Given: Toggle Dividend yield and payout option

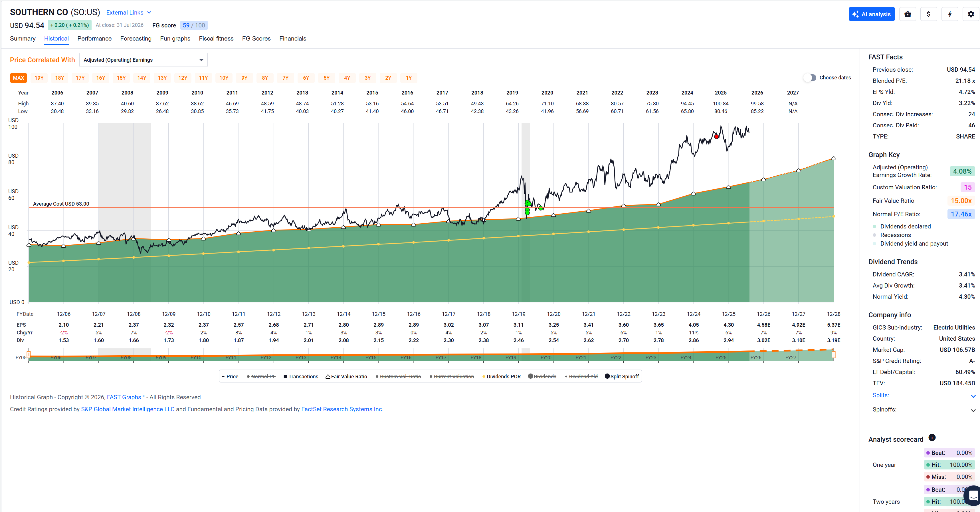Looking at the screenshot, I should tap(910, 244).
